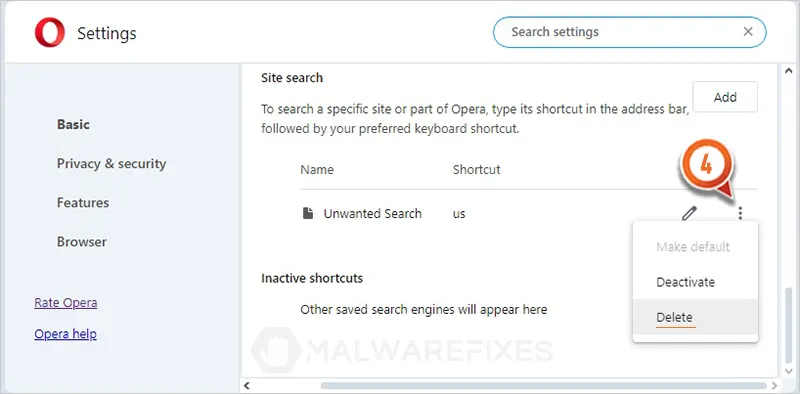Image resolution: width=800 pixels, height=394 pixels.
Task: Open the Rate Opera link
Action: (x=66, y=303)
